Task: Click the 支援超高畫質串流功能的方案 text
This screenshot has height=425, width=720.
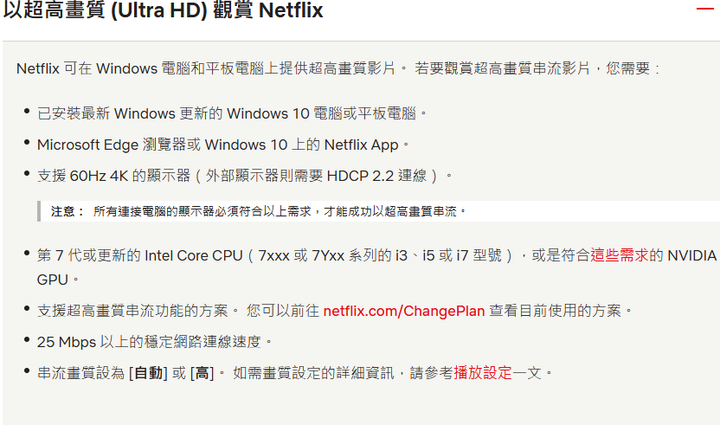Action: (x=132, y=311)
